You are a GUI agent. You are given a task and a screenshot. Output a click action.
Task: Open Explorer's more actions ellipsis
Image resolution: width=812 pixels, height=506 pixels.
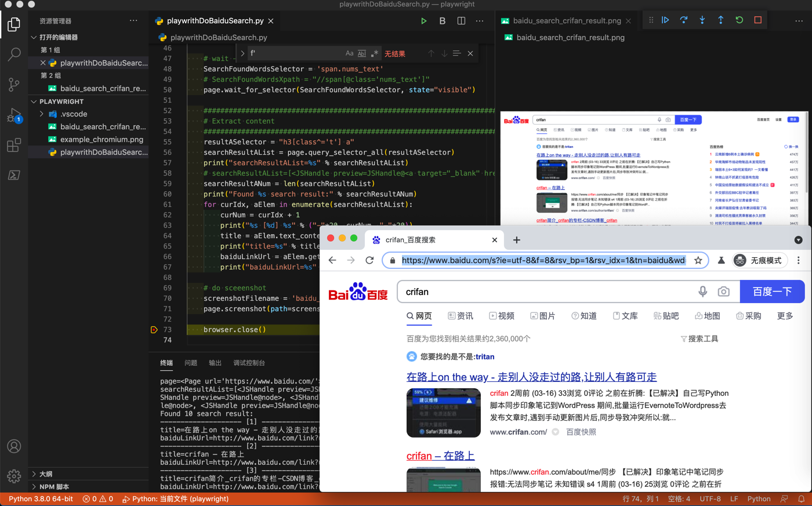click(134, 21)
